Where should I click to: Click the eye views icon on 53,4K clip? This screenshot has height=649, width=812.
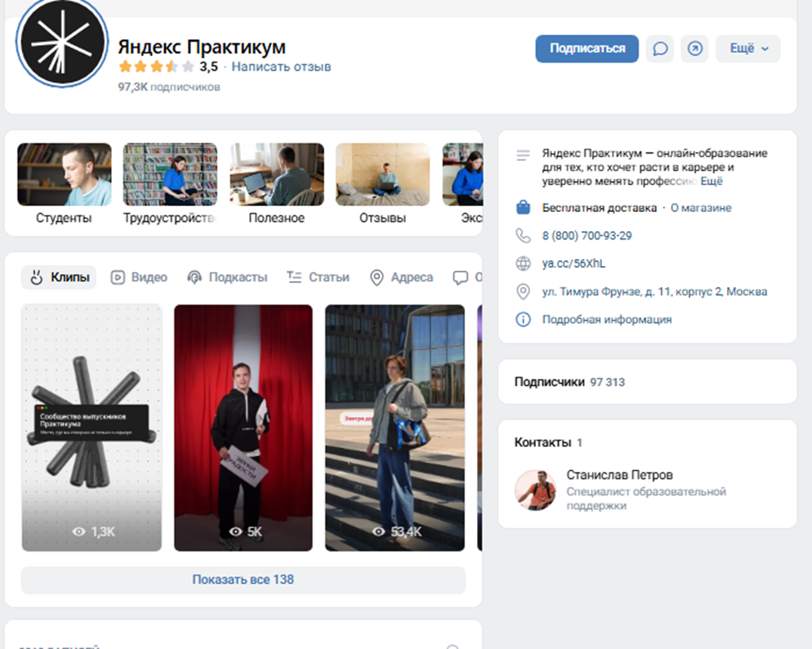coord(378,531)
